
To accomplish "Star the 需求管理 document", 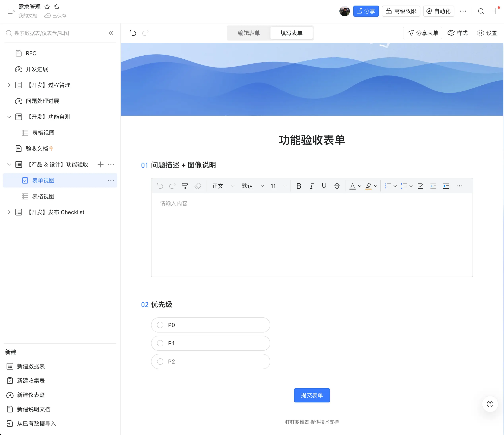I will coord(47,7).
